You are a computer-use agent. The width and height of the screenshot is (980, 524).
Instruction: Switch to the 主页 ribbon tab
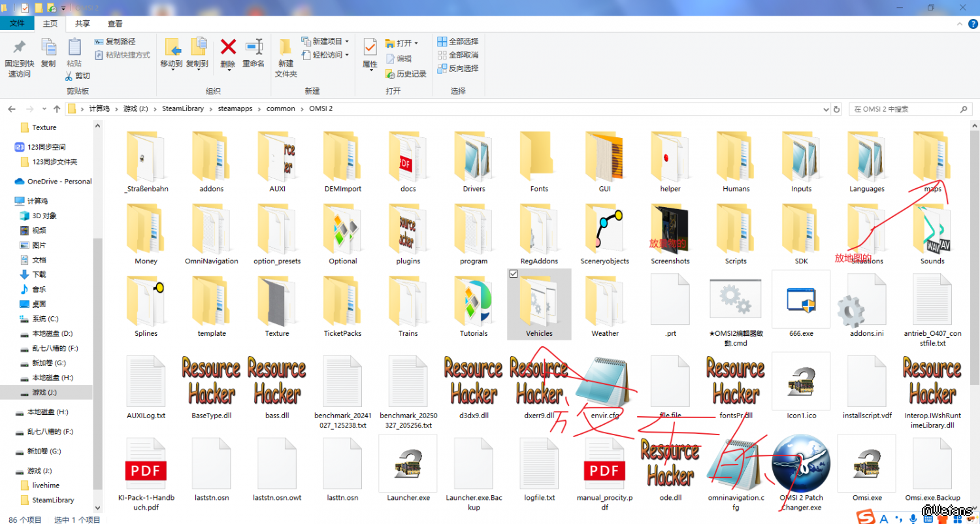click(50, 24)
